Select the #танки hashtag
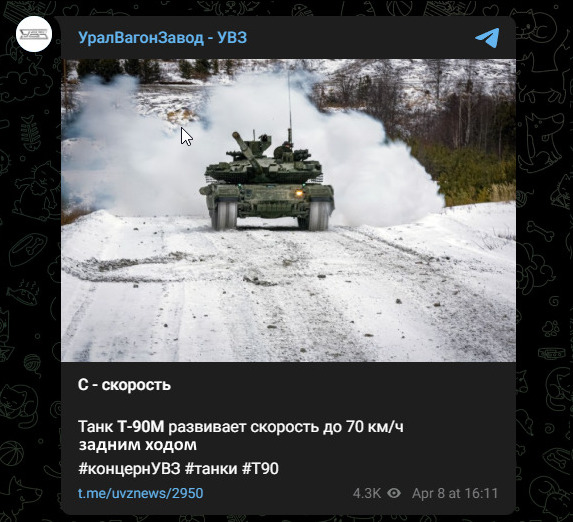This screenshot has width=573, height=522. click(x=211, y=469)
